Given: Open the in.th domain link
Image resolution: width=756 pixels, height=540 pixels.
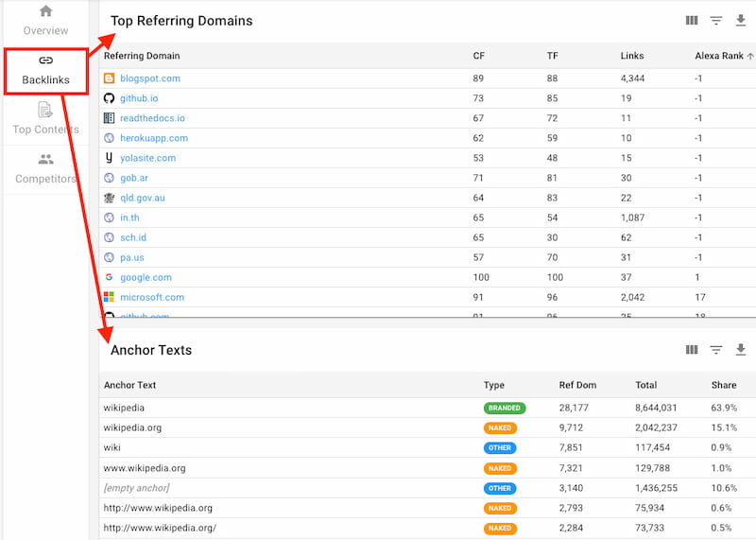Looking at the screenshot, I should point(129,218).
